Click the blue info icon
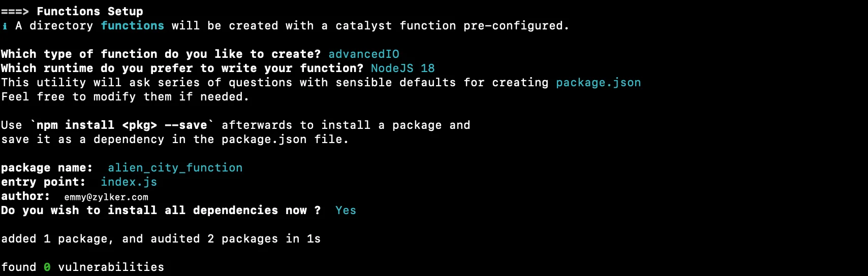The width and height of the screenshot is (868, 276). (5, 26)
